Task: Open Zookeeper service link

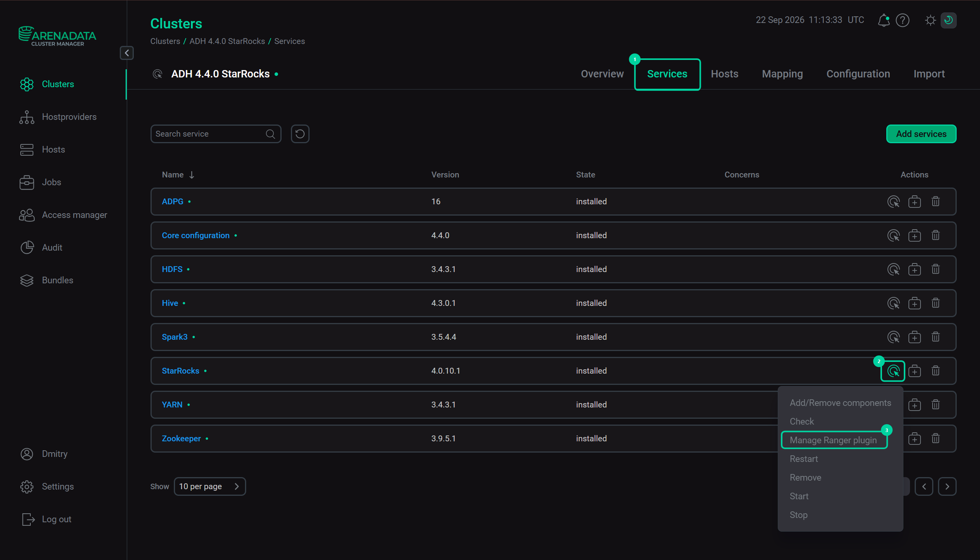Action: [181, 439]
